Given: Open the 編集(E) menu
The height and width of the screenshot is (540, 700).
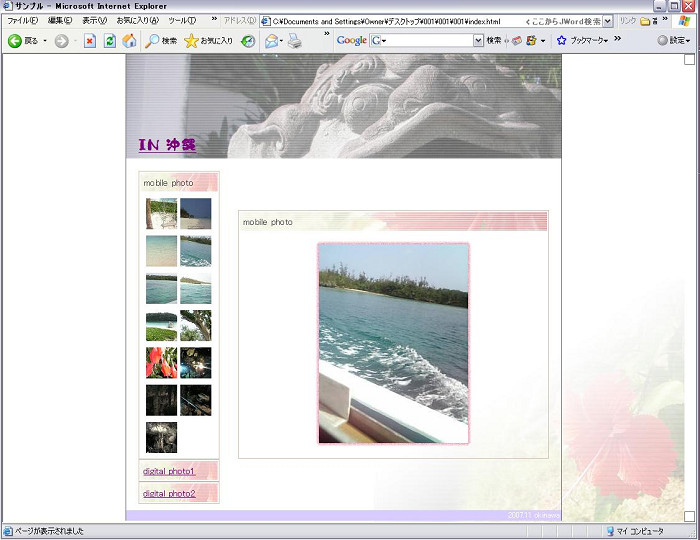Looking at the screenshot, I should click(60, 21).
